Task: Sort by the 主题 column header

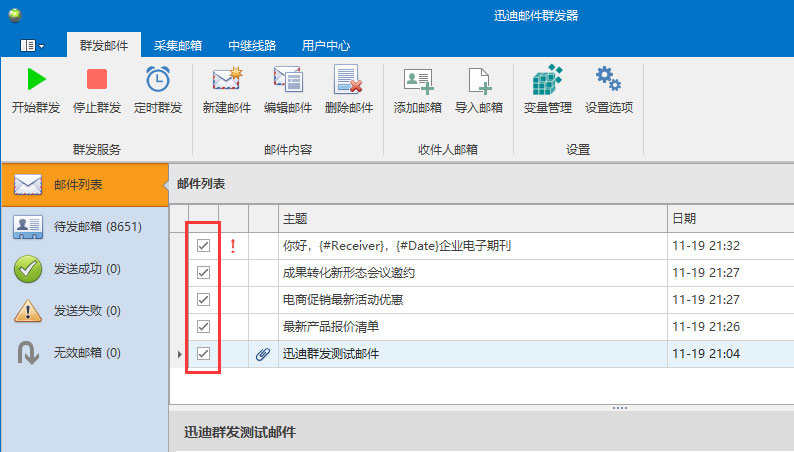Action: coord(472,219)
